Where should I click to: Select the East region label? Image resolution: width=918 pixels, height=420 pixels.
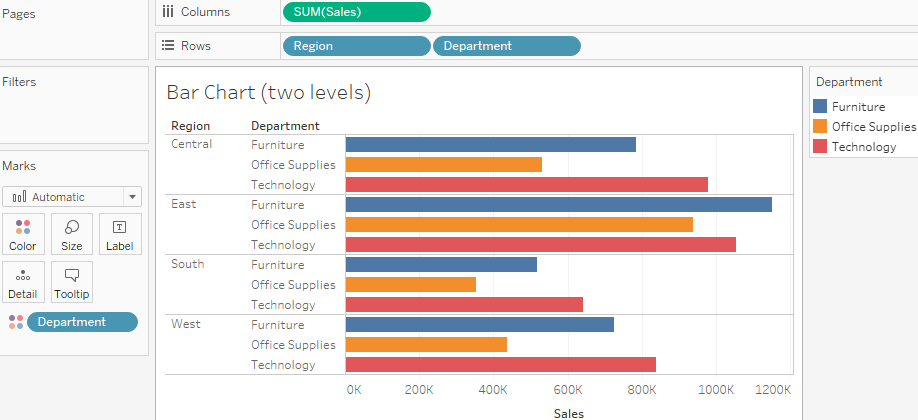coord(184,204)
